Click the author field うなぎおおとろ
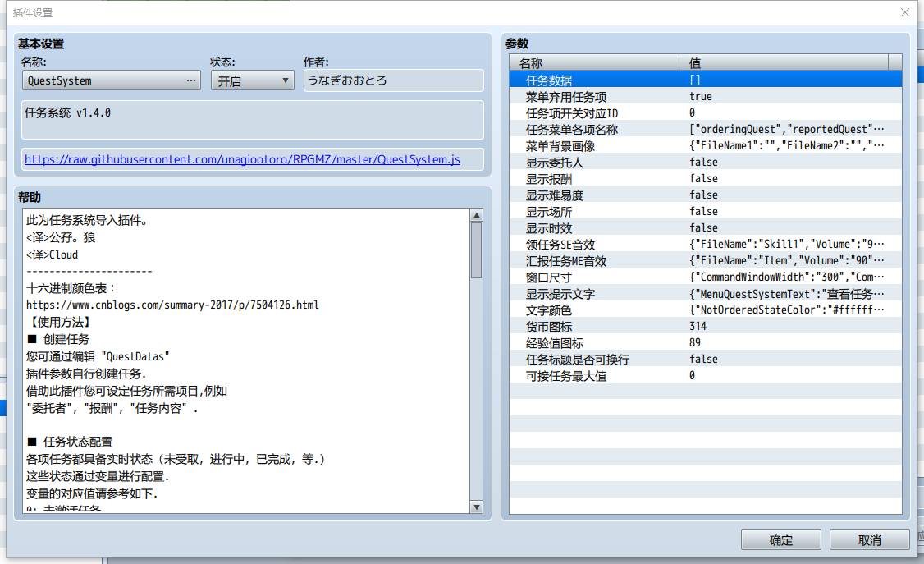Screen dimensions: 924x564 click(x=394, y=80)
